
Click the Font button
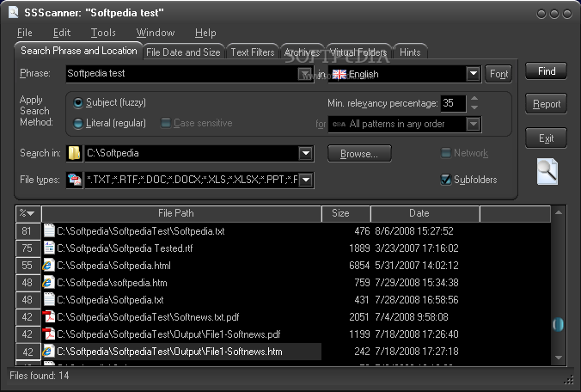(x=498, y=74)
